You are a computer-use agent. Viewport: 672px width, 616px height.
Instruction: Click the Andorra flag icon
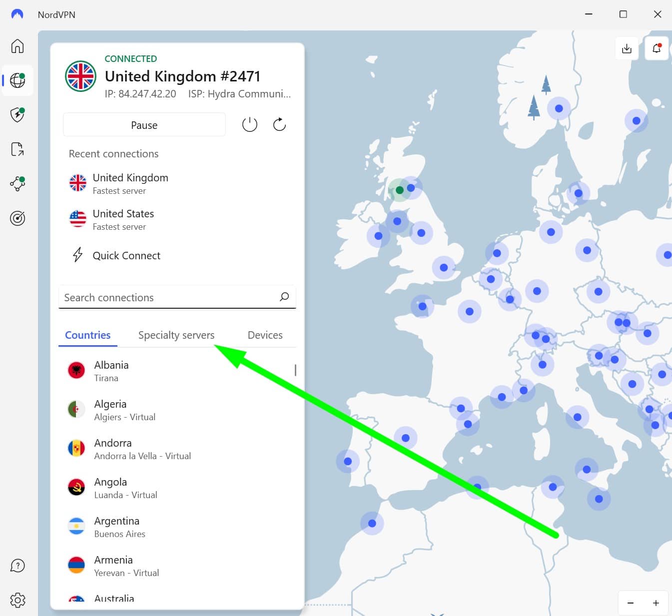coord(76,448)
